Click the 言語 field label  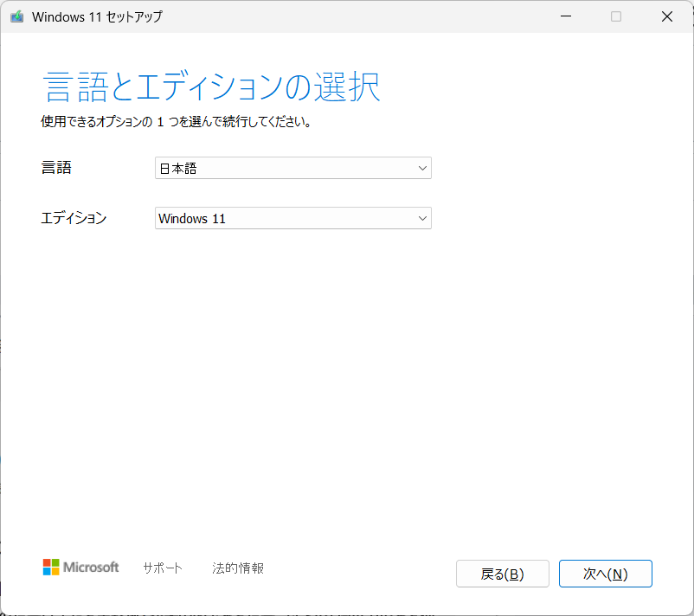(x=56, y=168)
